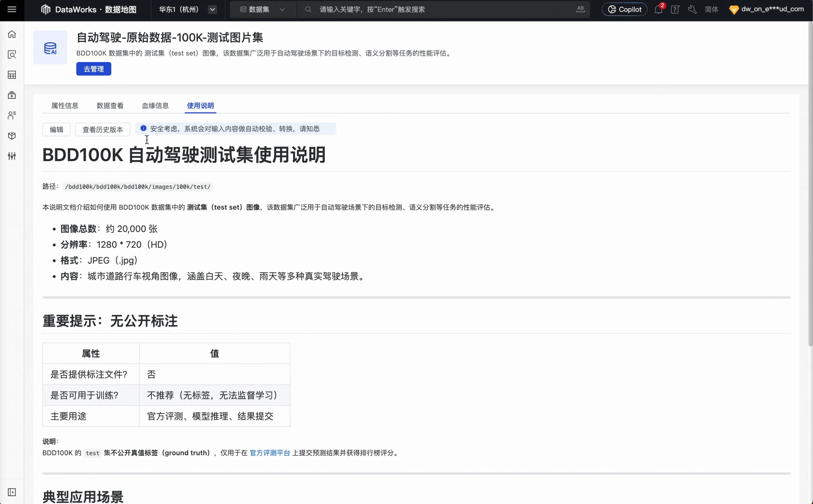Viewport: 813px width, 504px height.
Task: Open the 血缘信息 tab
Action: [155, 105]
